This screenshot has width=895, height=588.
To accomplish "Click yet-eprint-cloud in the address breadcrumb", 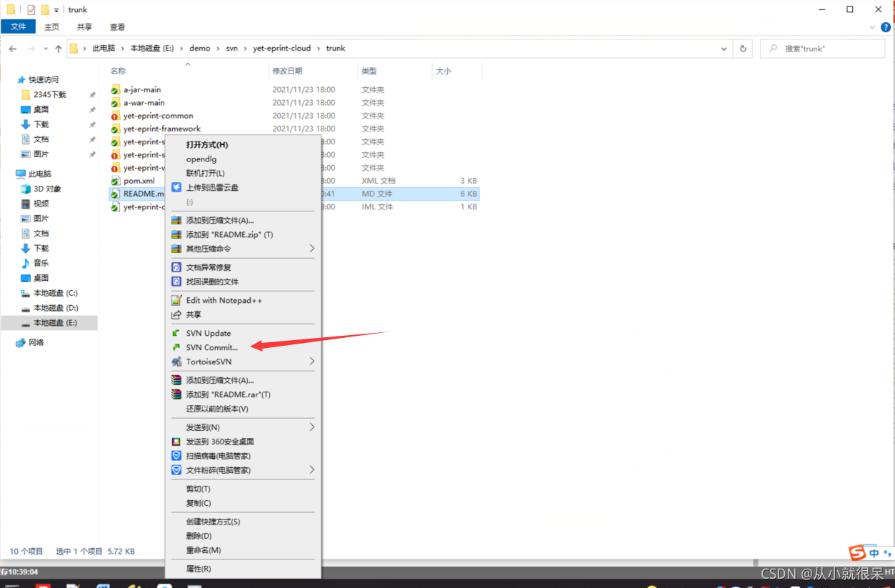I will point(282,49).
